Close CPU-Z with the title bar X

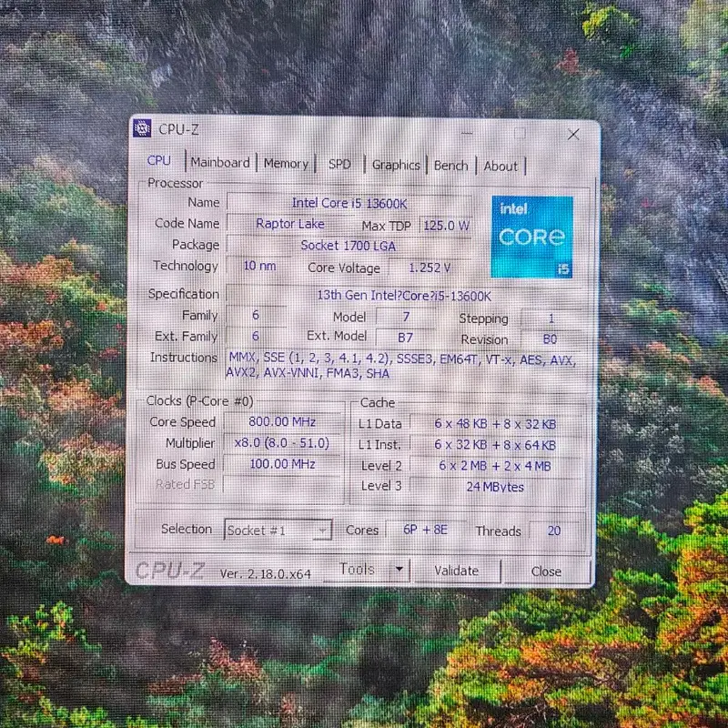[x=573, y=135]
